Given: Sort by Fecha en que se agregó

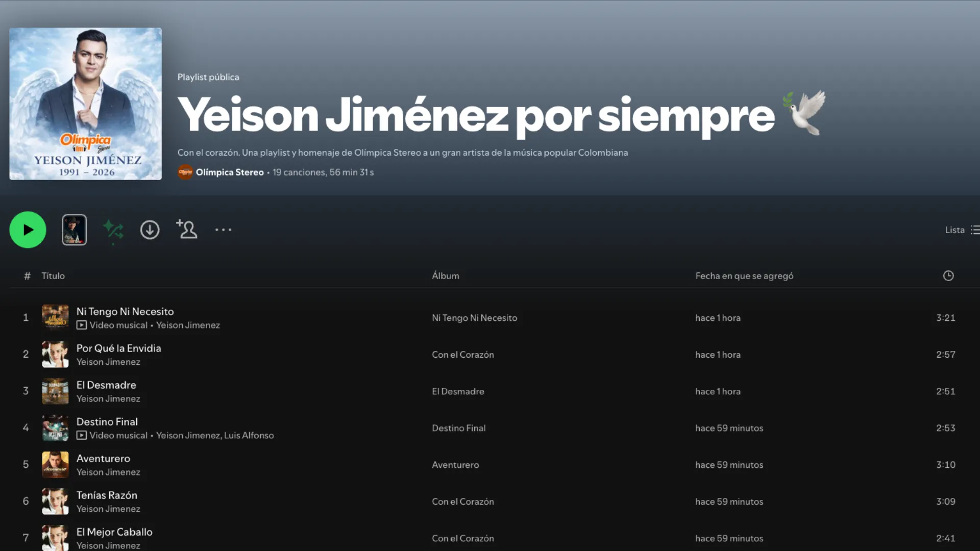Looking at the screenshot, I should pyautogui.click(x=744, y=275).
